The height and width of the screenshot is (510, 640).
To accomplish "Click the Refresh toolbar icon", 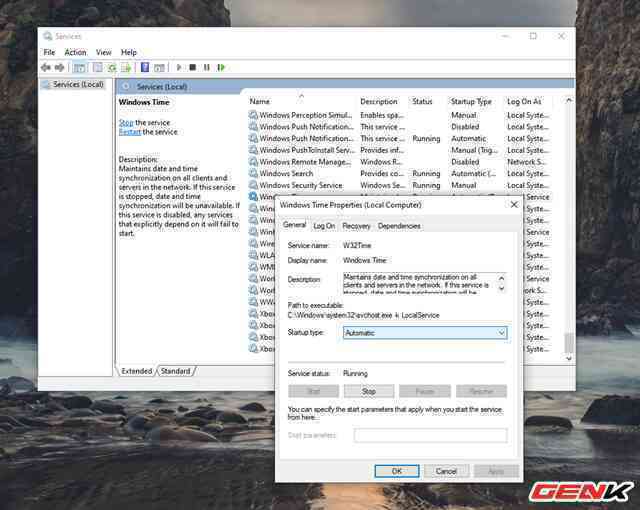I will pyautogui.click(x=112, y=67).
